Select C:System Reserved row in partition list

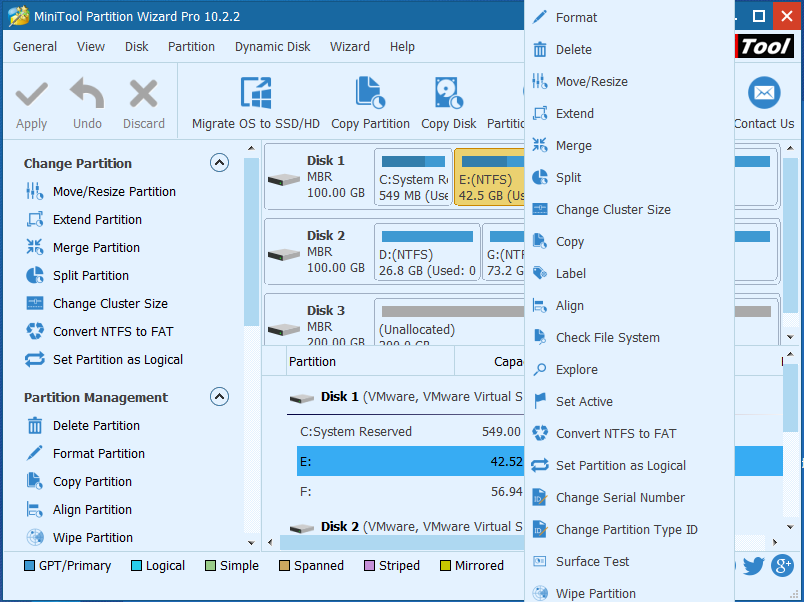(410, 432)
